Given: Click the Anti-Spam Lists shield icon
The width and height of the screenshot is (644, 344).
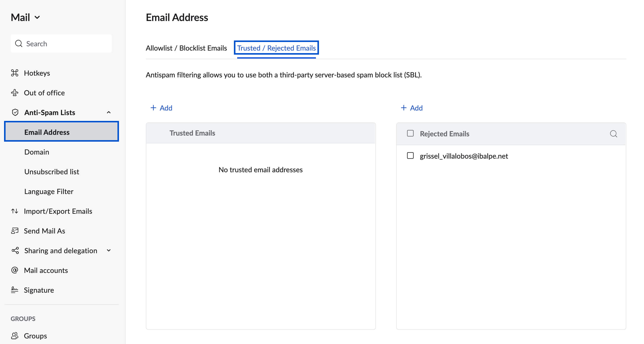Looking at the screenshot, I should pyautogui.click(x=15, y=112).
